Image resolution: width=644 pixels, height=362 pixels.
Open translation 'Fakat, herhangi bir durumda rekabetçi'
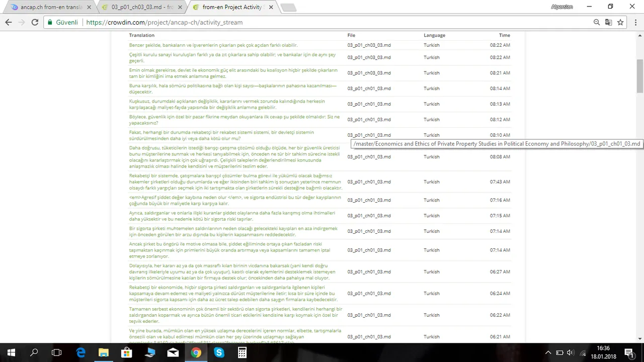click(x=221, y=135)
